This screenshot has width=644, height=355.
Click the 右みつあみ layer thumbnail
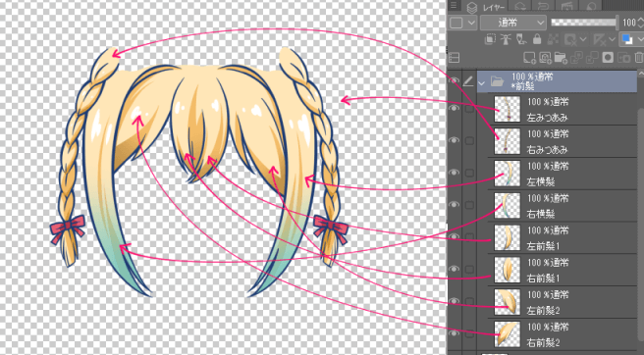508,141
